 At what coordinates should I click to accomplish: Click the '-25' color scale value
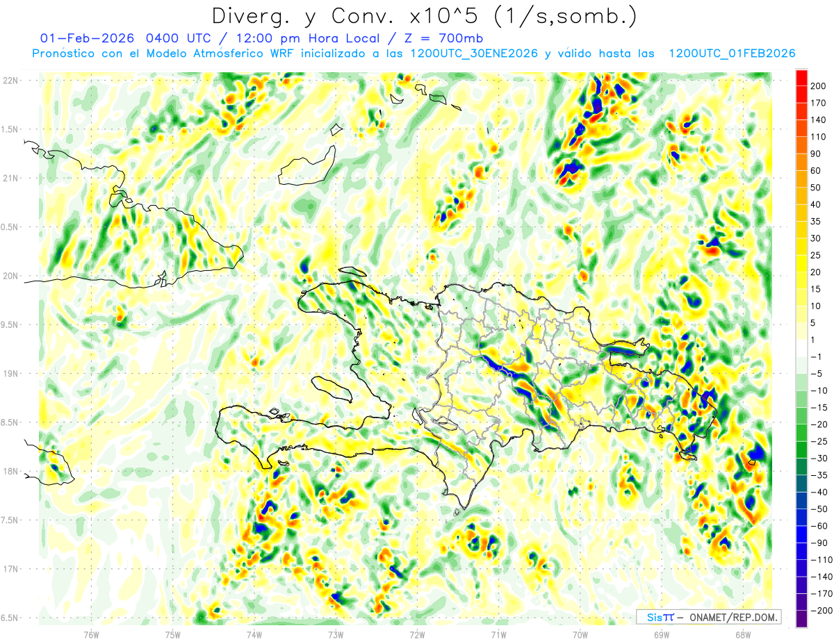point(818,441)
